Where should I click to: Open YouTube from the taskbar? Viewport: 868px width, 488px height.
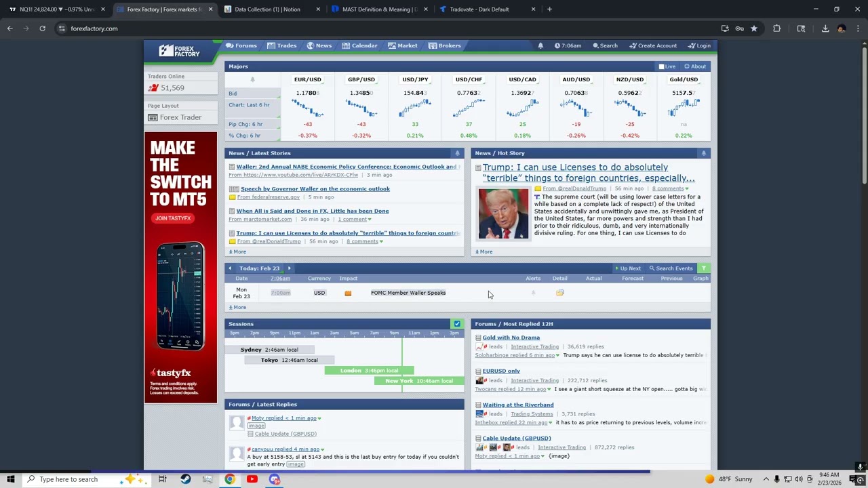[252, 479]
